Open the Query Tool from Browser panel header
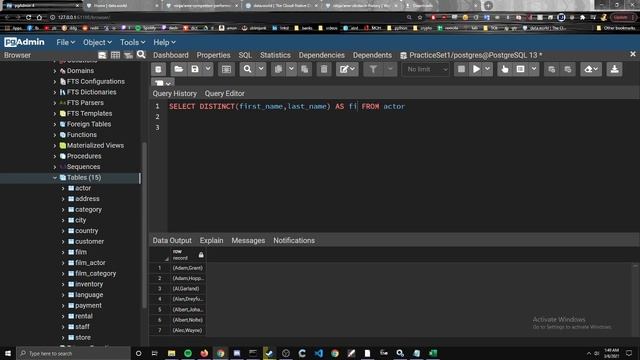Viewport: 640px width, 360px height. (102, 55)
